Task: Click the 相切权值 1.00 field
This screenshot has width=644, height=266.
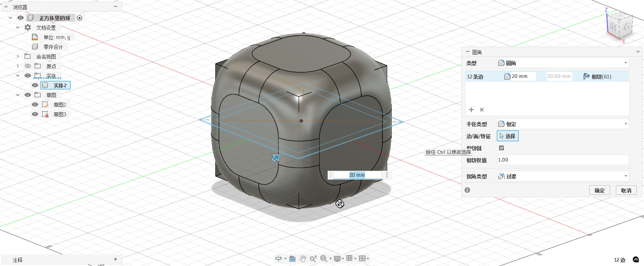Action: [563, 160]
